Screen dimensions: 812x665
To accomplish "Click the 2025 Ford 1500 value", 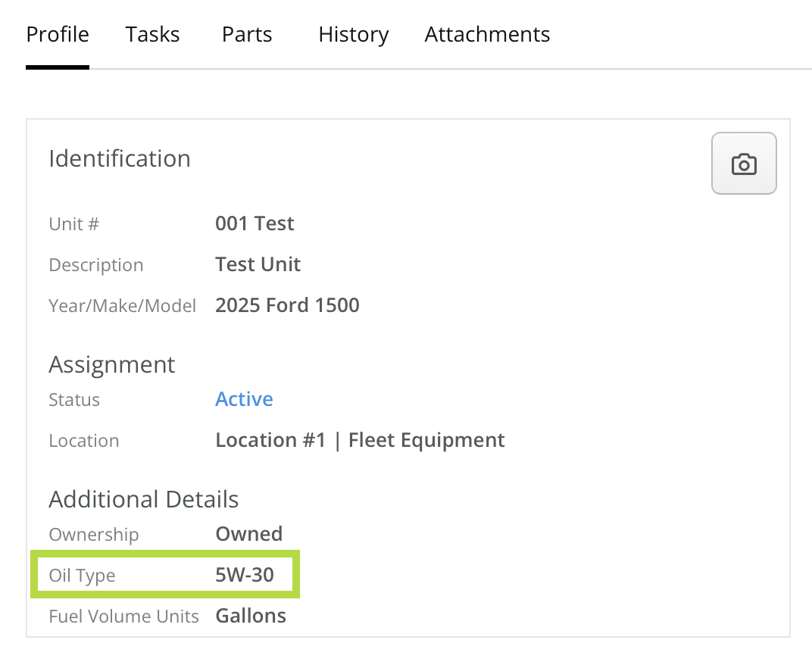I will [287, 305].
